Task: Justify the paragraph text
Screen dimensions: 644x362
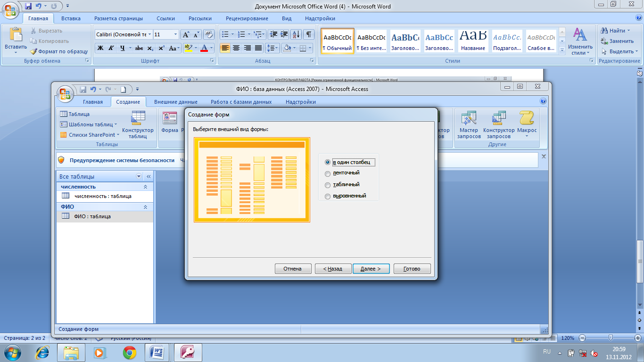Action: pyautogui.click(x=258, y=48)
